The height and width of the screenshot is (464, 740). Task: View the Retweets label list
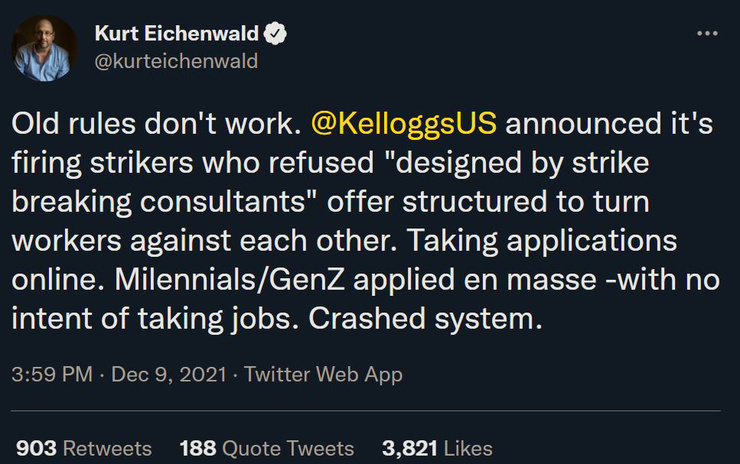[x=107, y=448]
